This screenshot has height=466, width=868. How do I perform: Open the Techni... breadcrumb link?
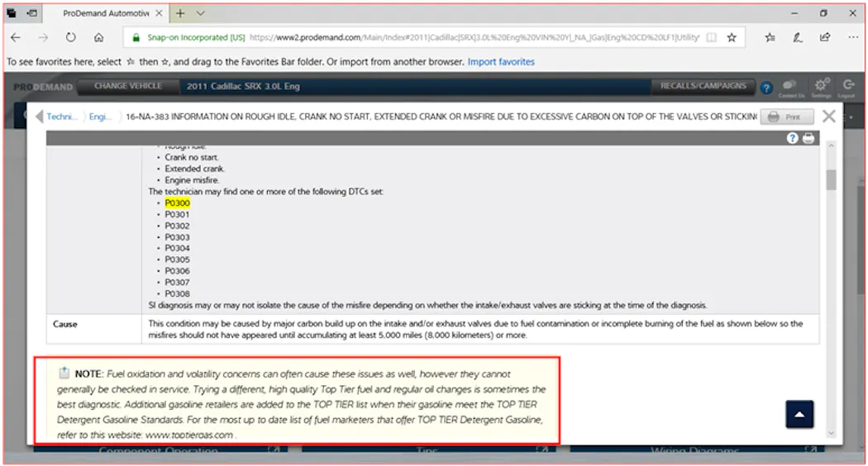pos(60,116)
